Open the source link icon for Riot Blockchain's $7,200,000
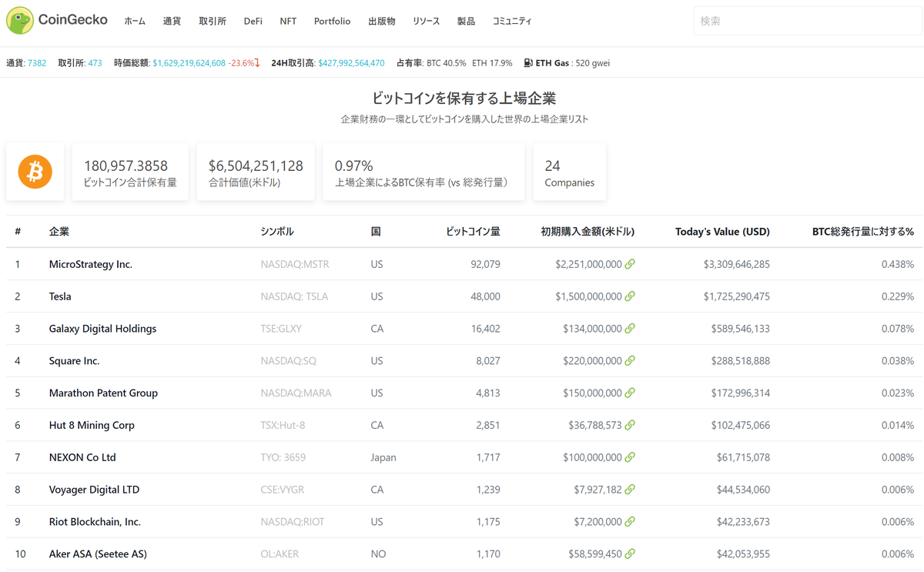The image size is (924, 572). click(630, 522)
